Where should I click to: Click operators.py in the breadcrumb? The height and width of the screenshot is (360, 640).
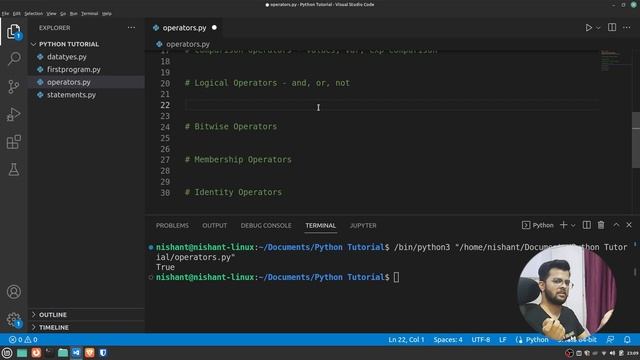coord(188,44)
